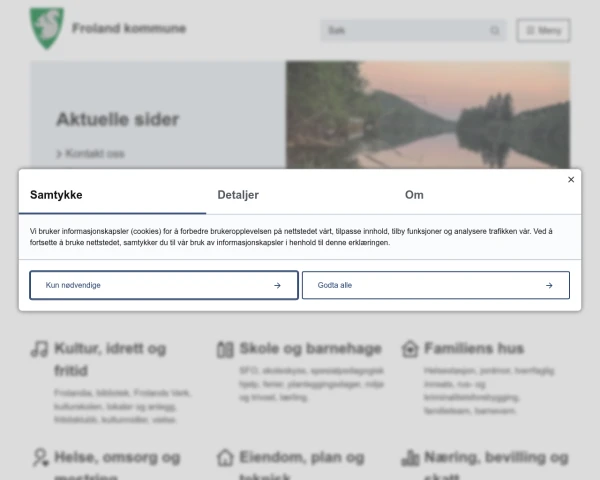Accept only necessary cookies with Kun nødvendige
The image size is (600, 480).
point(164,285)
